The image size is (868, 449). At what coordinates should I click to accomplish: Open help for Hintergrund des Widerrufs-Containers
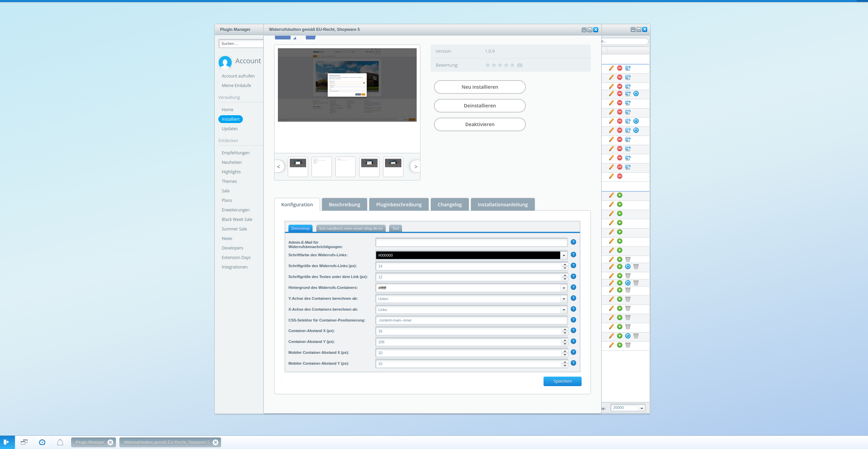pyautogui.click(x=573, y=287)
